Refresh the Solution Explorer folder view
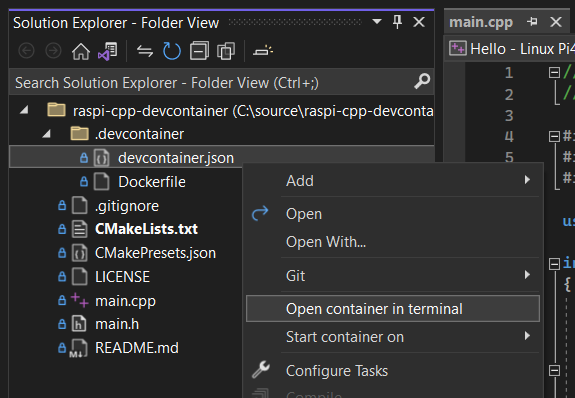575x398 pixels. (172, 51)
